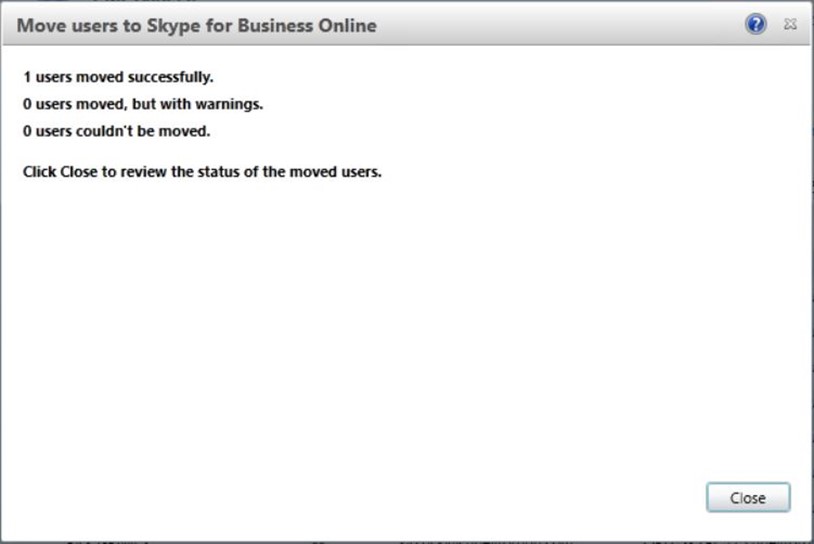This screenshot has width=814, height=544.
Task: Click the word 'couldn't' in the third line
Action: tap(104, 131)
